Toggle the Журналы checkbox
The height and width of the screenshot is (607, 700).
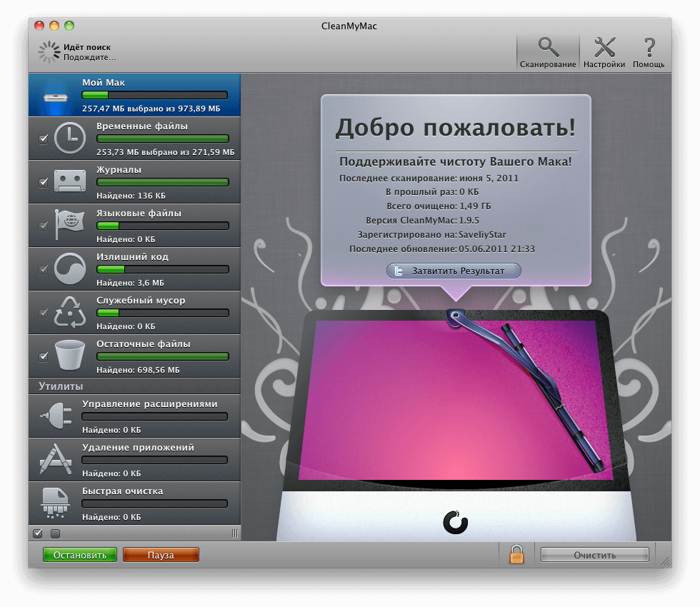point(44,182)
